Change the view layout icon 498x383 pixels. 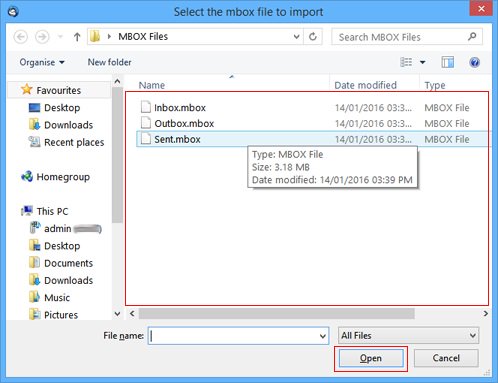click(x=406, y=62)
